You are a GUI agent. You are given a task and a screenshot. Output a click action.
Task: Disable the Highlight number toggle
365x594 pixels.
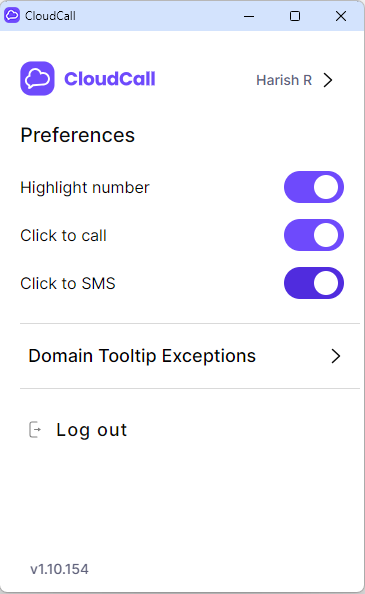tap(314, 187)
